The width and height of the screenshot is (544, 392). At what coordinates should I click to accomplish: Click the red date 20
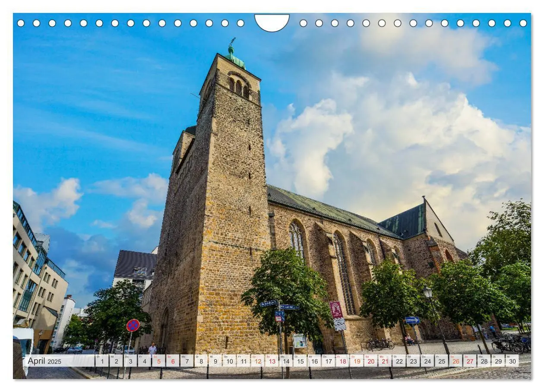coord(371,361)
